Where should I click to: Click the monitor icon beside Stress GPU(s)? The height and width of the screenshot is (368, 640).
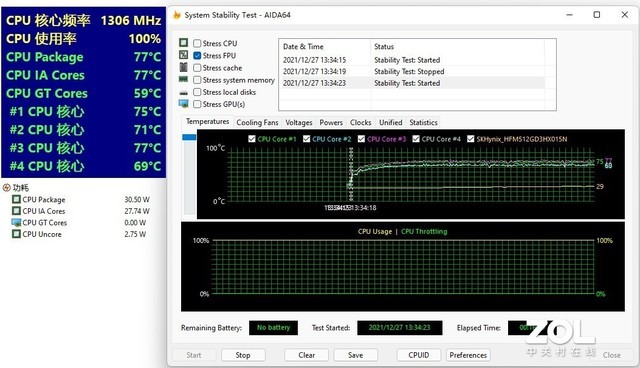click(x=184, y=104)
